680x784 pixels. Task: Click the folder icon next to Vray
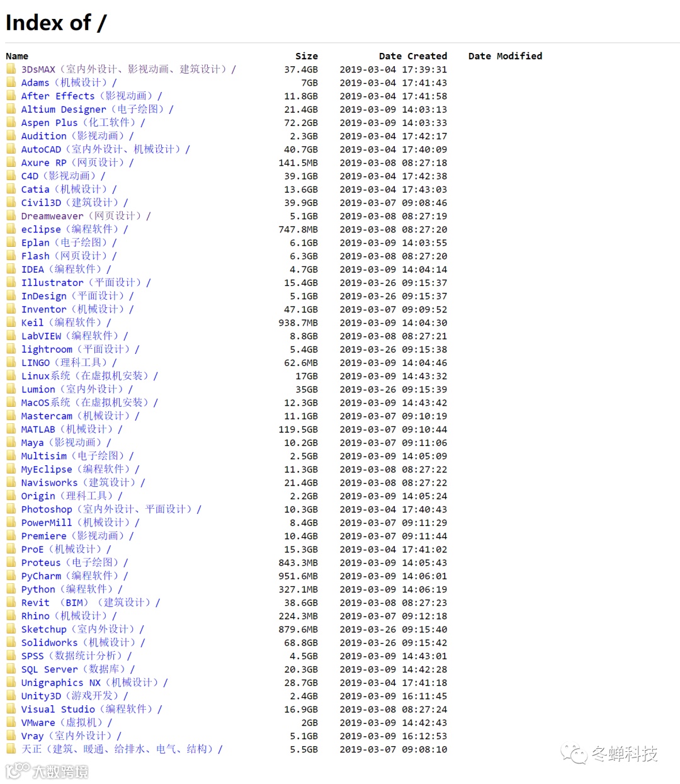pyautogui.click(x=11, y=736)
